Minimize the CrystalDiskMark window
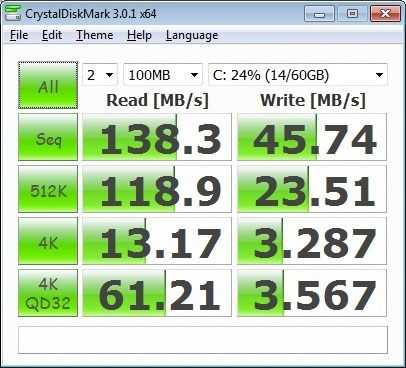This screenshot has height=368, width=406. (319, 14)
